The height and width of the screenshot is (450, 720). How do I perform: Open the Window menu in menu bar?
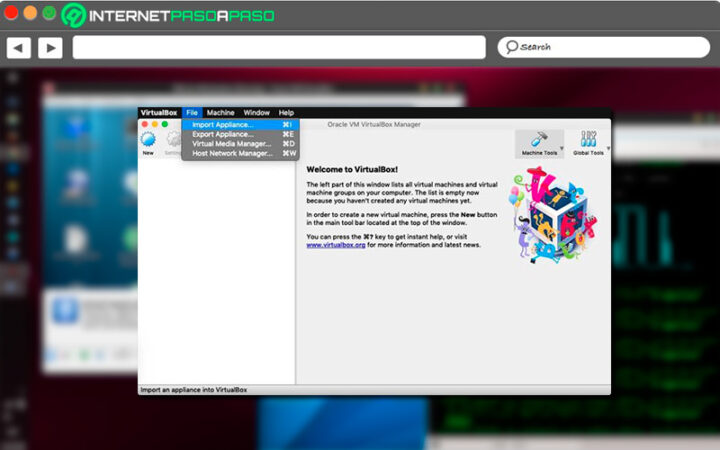pyautogui.click(x=256, y=113)
